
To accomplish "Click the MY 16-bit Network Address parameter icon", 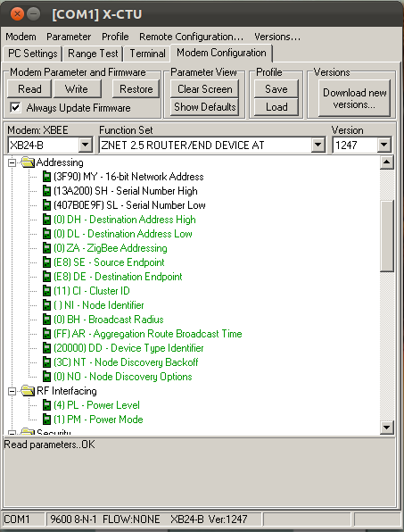I will 46,177.
